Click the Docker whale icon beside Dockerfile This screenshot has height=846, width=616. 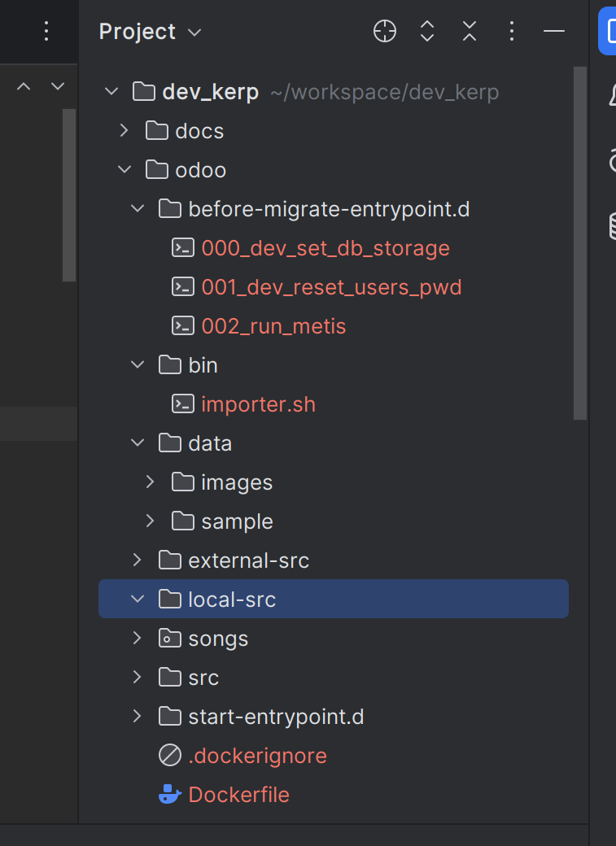pyautogui.click(x=169, y=795)
